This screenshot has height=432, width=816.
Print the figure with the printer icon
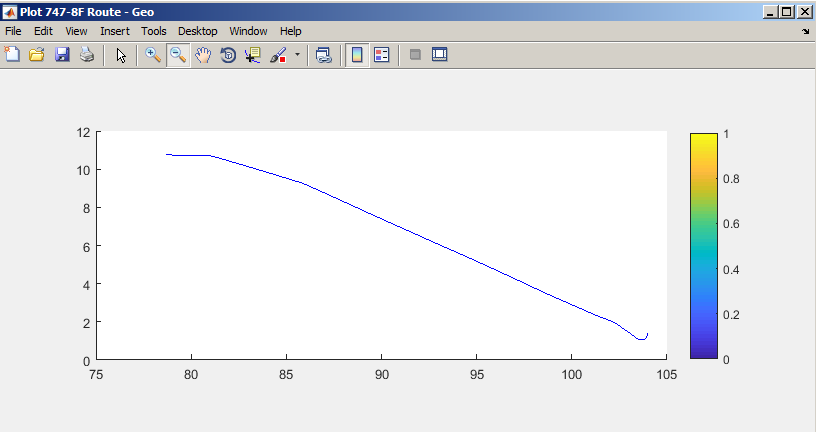click(x=87, y=55)
